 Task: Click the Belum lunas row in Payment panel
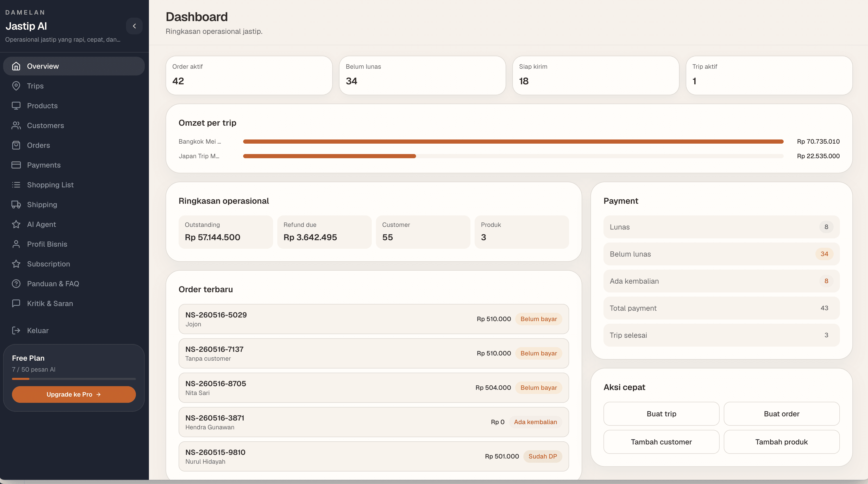click(721, 254)
